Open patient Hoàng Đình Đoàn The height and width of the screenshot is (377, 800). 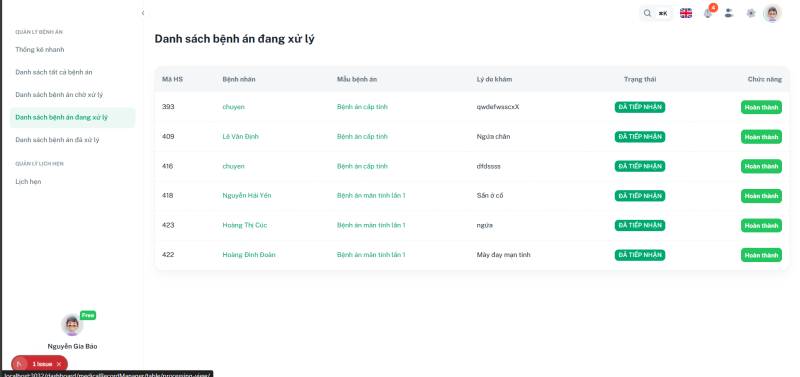coord(249,255)
